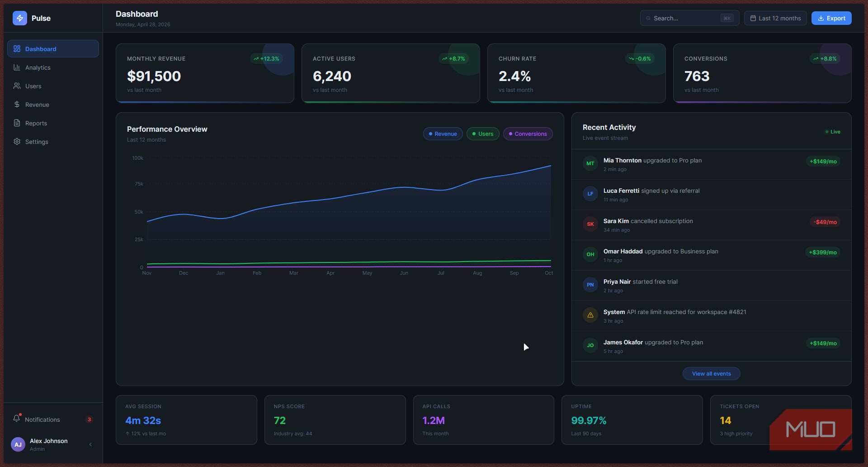Click the MT avatar of Mia Thornton
The width and height of the screenshot is (868, 467).
click(590, 163)
